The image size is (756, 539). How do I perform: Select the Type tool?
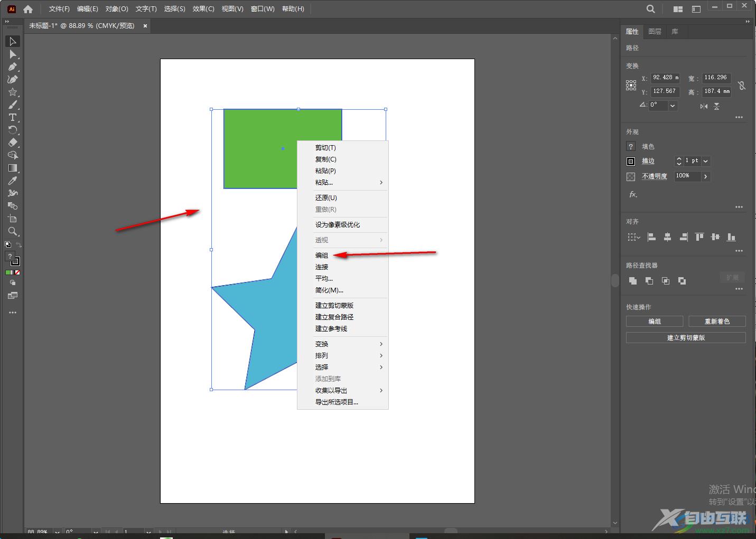[x=13, y=117]
